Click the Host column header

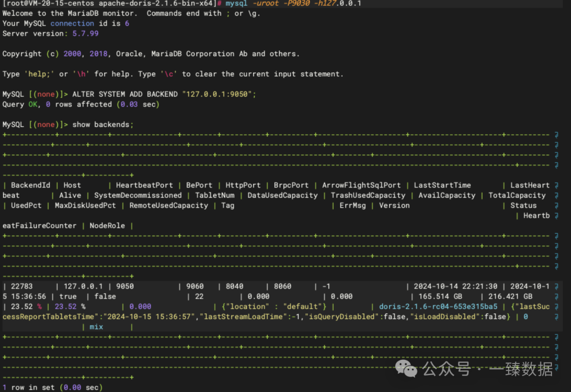coord(72,185)
